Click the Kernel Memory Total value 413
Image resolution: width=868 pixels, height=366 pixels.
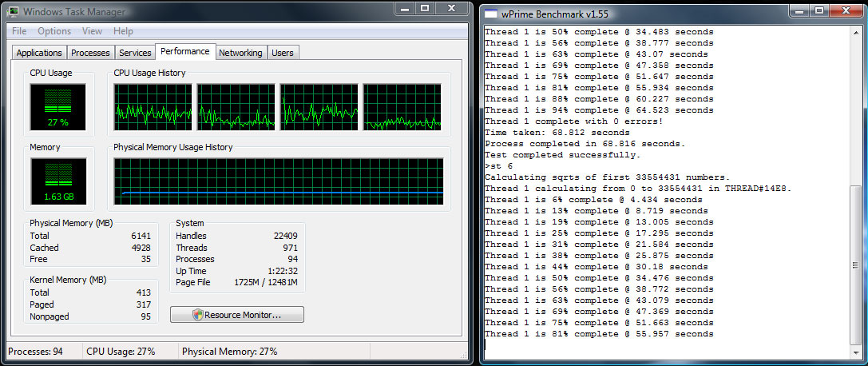coord(144,292)
